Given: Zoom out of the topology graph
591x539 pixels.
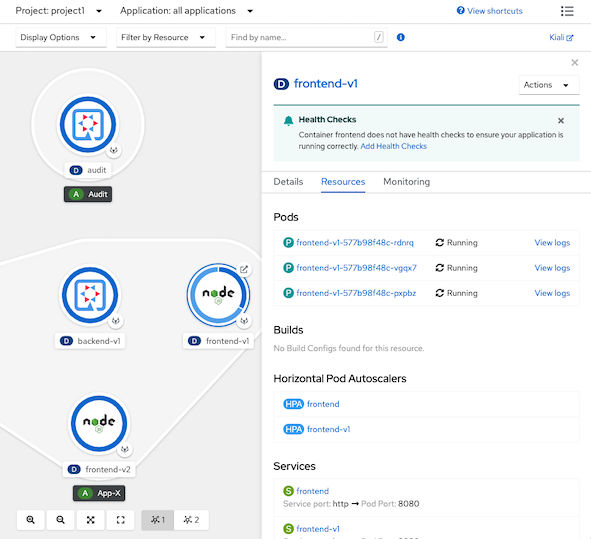Looking at the screenshot, I should tap(60, 520).
